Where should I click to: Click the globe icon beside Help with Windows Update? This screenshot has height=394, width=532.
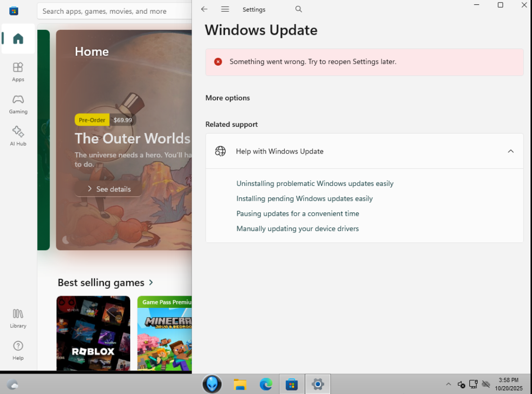(x=220, y=151)
